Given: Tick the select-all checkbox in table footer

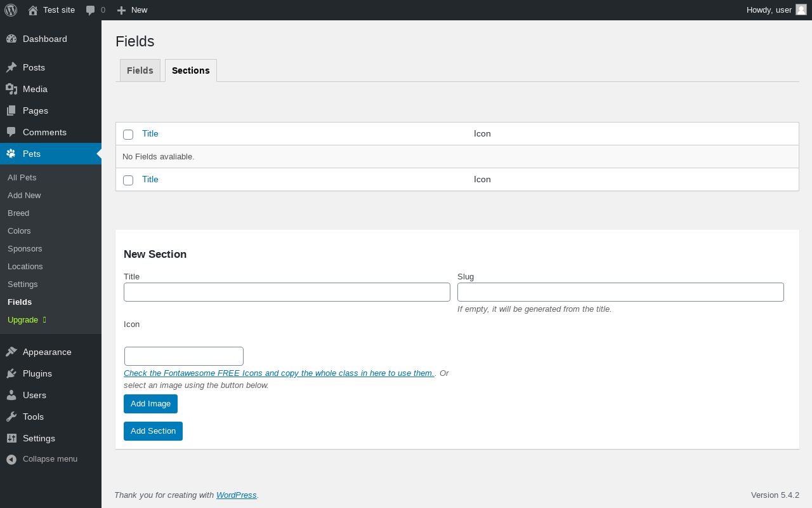Looking at the screenshot, I should [x=128, y=180].
